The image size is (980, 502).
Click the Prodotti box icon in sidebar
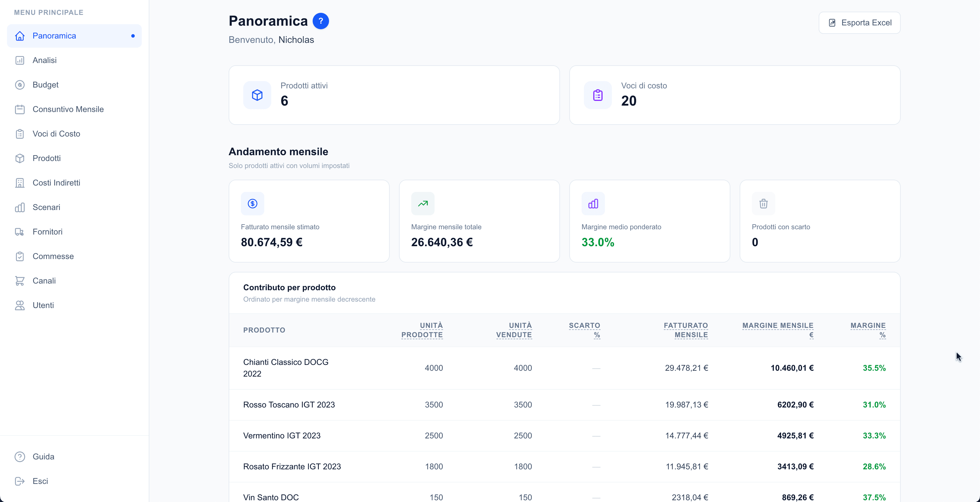pos(20,158)
